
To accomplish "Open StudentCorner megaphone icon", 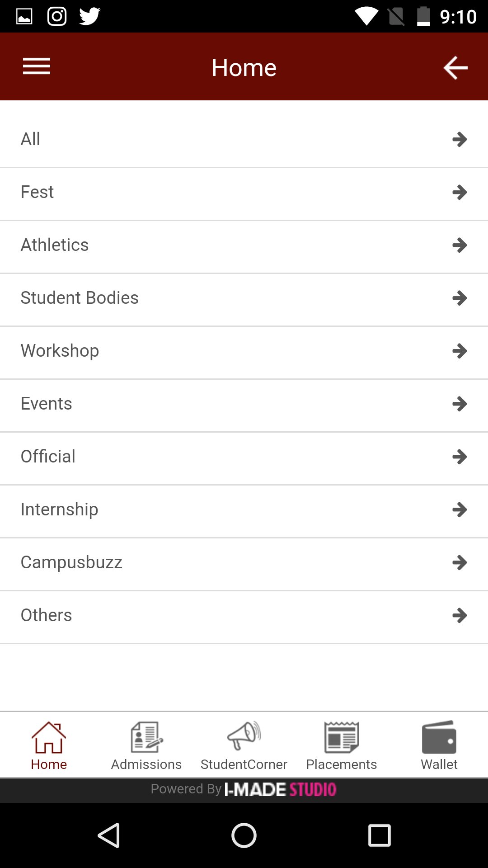I will 244,736.
